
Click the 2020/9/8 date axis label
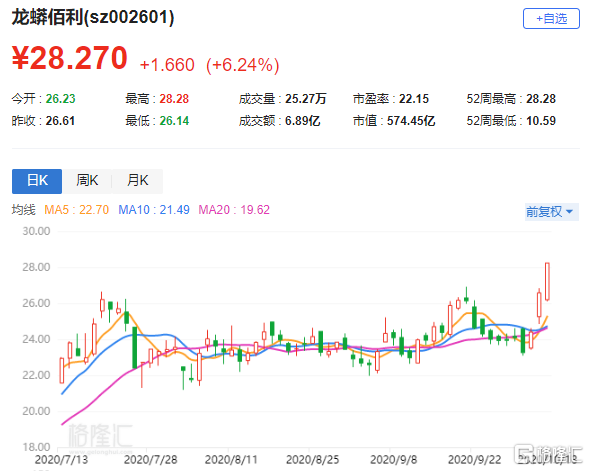pyautogui.click(x=394, y=459)
